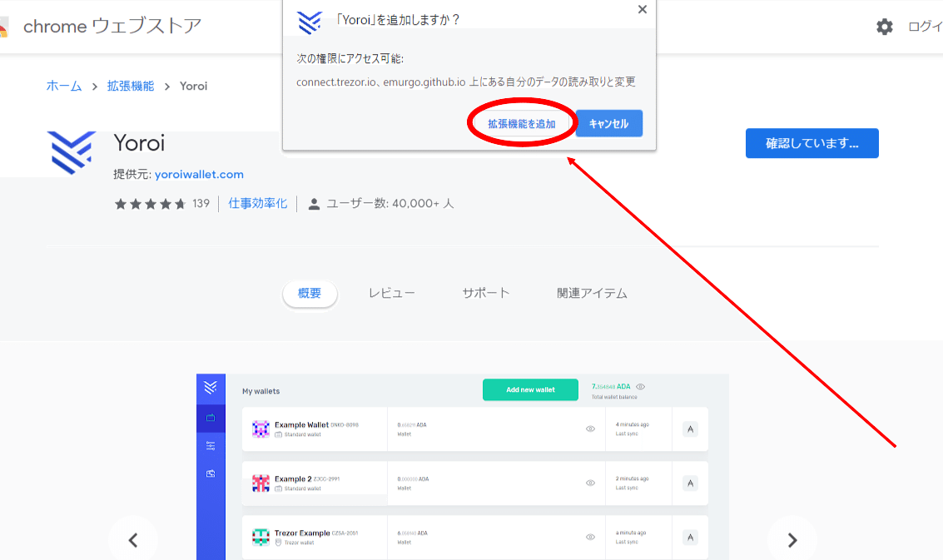This screenshot has width=943, height=560.
Task: Click the Yoroi logo in permission dialog
Action: click(x=310, y=22)
